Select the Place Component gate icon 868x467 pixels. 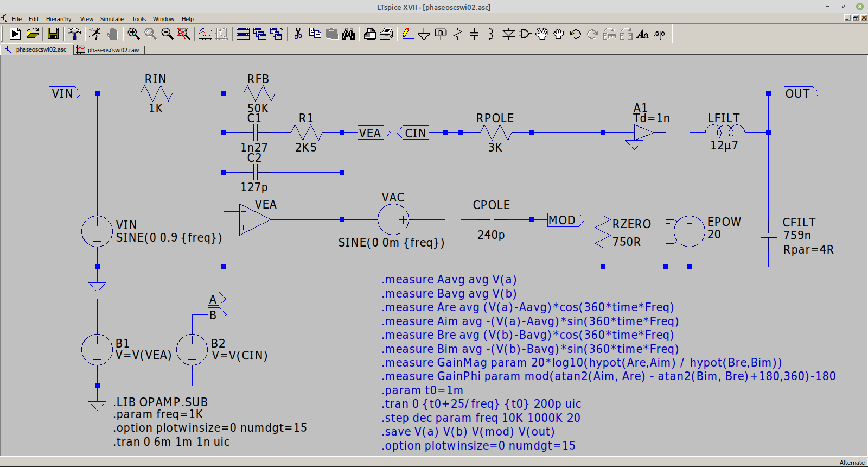pos(525,34)
